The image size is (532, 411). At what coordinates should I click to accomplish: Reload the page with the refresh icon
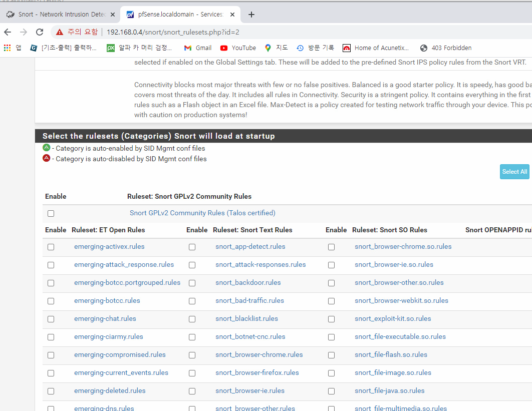tap(40, 32)
